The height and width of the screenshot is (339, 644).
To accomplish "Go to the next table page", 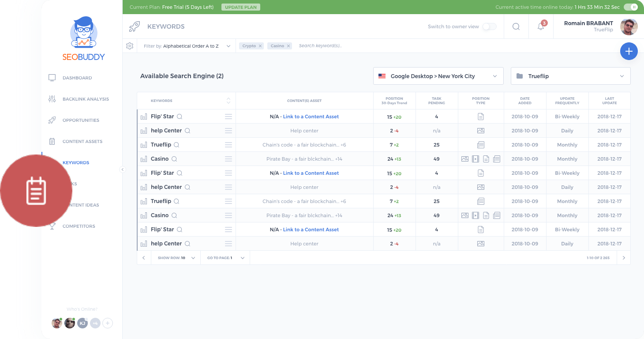I will coord(624,258).
